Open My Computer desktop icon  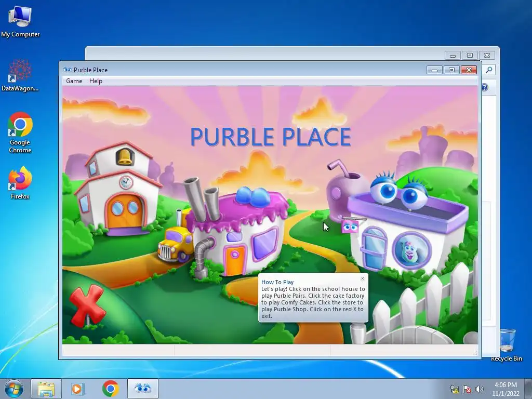click(x=20, y=22)
